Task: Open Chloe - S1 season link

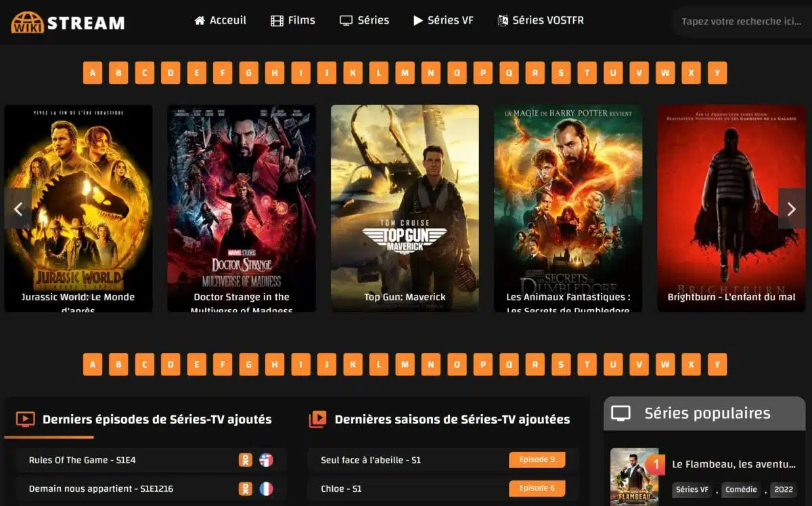Action: pyautogui.click(x=341, y=488)
